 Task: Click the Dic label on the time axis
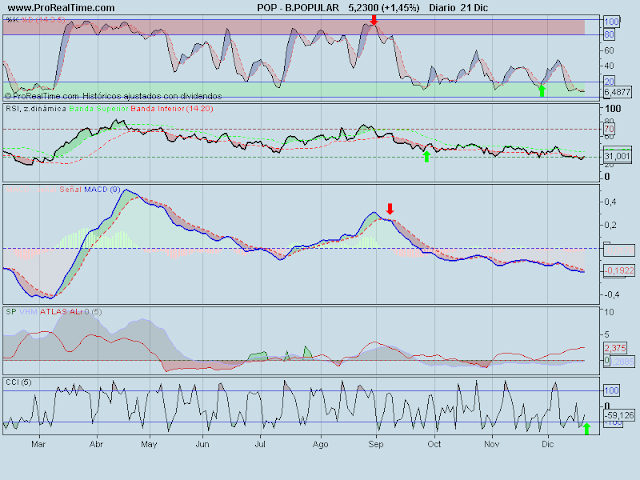point(547,444)
